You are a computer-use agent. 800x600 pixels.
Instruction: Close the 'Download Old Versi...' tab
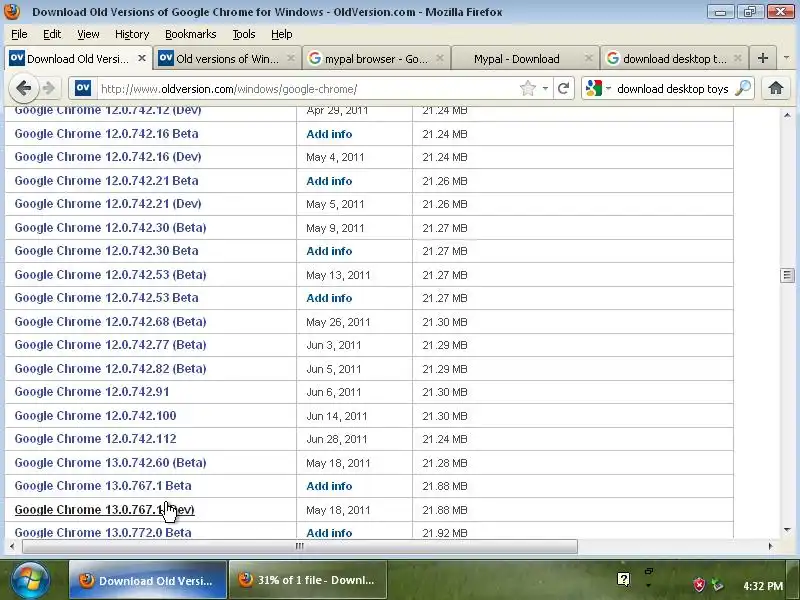(x=142, y=58)
